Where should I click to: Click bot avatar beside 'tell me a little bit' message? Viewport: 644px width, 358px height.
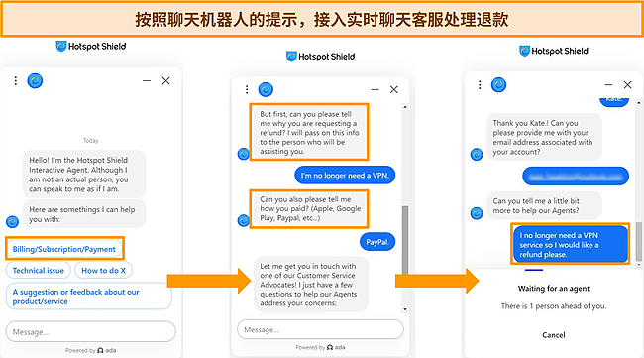pyautogui.click(x=477, y=213)
